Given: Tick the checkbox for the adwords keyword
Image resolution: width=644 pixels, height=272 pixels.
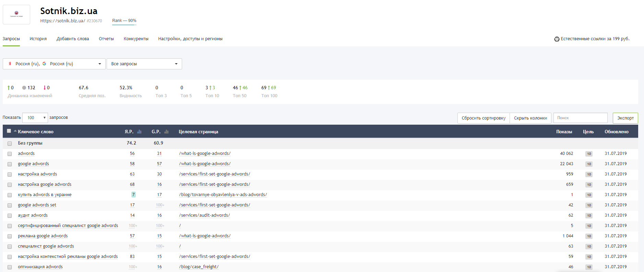Looking at the screenshot, I should (10, 154).
